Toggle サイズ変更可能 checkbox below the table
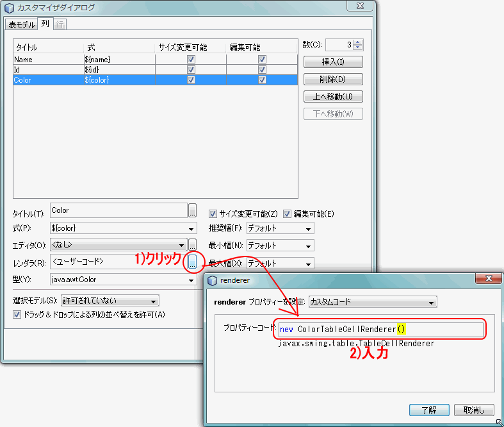The image size is (504, 427). pyautogui.click(x=213, y=213)
